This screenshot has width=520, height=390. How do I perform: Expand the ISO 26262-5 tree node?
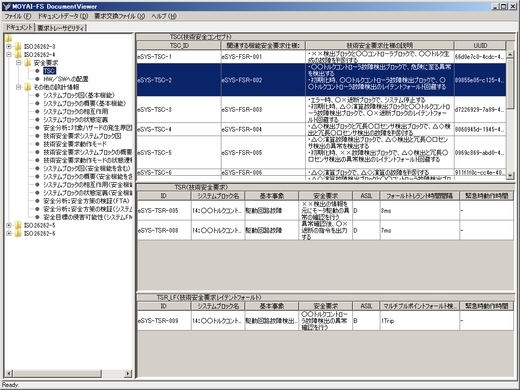pos(9,225)
